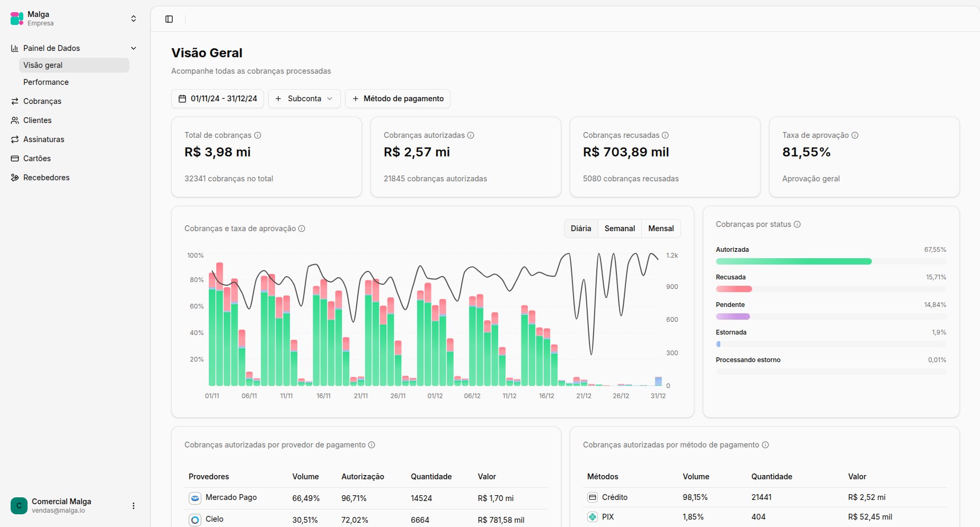Switch chart to Diária view

[581, 229]
